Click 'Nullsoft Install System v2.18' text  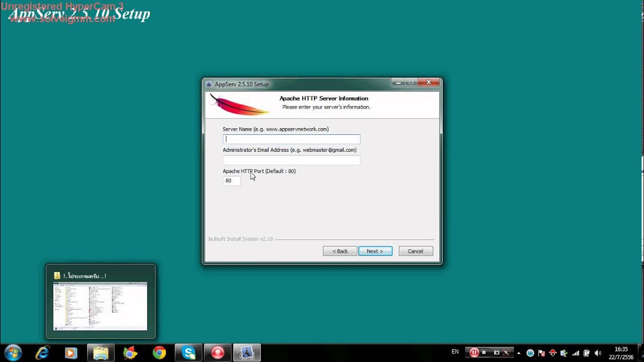(241, 239)
